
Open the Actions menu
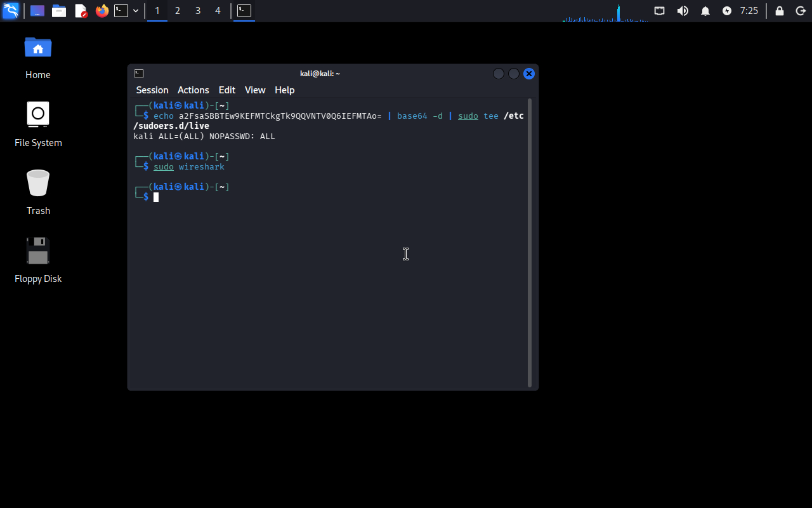coord(193,90)
